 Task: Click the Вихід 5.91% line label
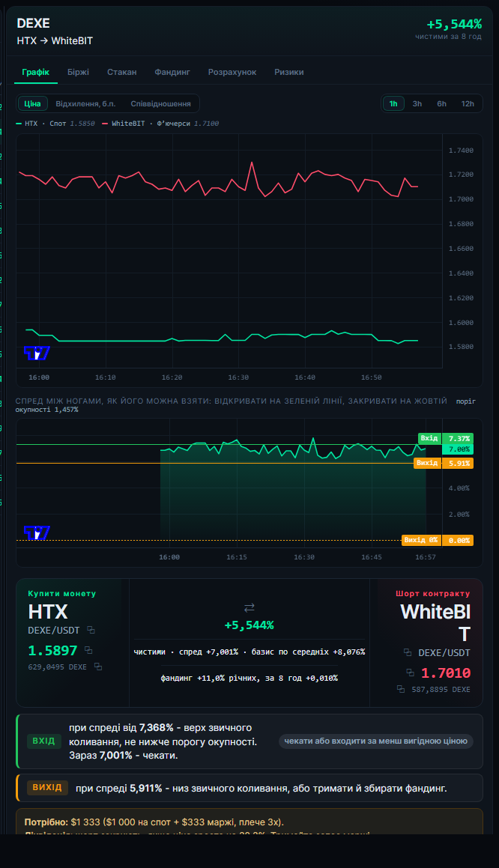tap(443, 463)
